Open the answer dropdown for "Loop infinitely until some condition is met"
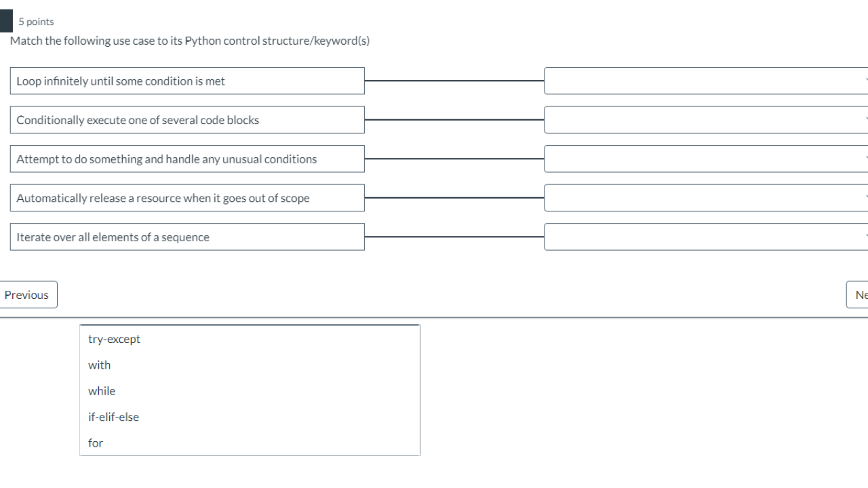 pyautogui.click(x=705, y=80)
